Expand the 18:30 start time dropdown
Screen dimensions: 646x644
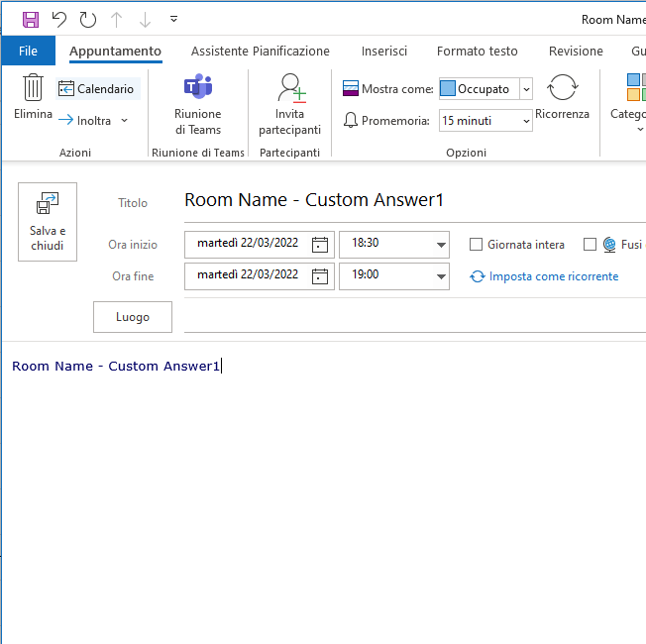441,245
